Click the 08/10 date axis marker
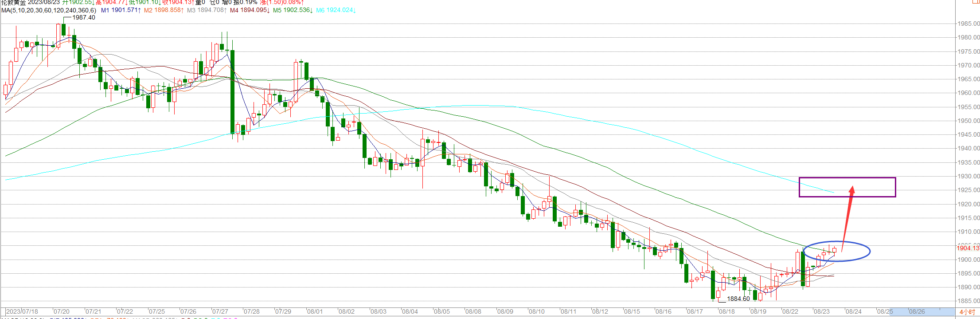 coord(536,311)
